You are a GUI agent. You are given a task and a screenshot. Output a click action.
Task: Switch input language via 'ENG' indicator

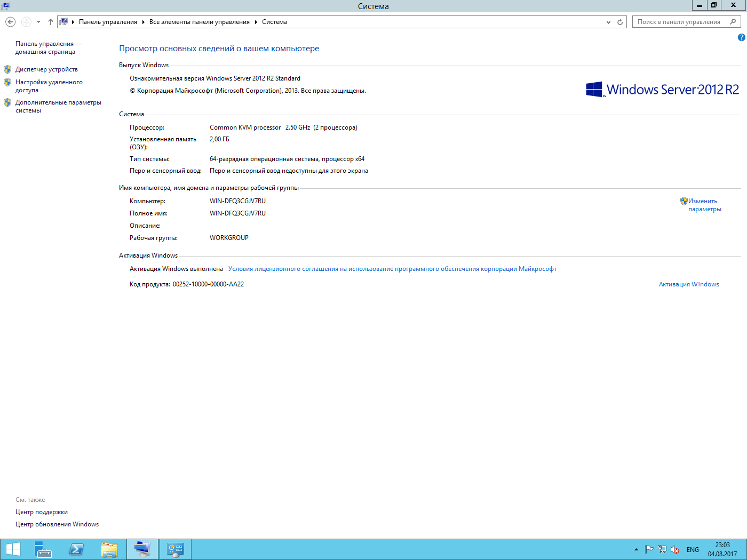click(x=693, y=549)
